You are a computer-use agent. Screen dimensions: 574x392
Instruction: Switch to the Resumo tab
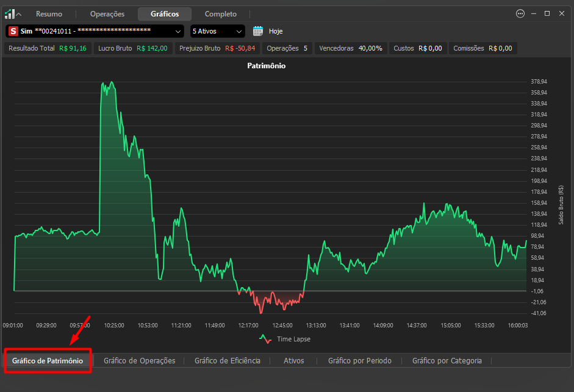49,14
